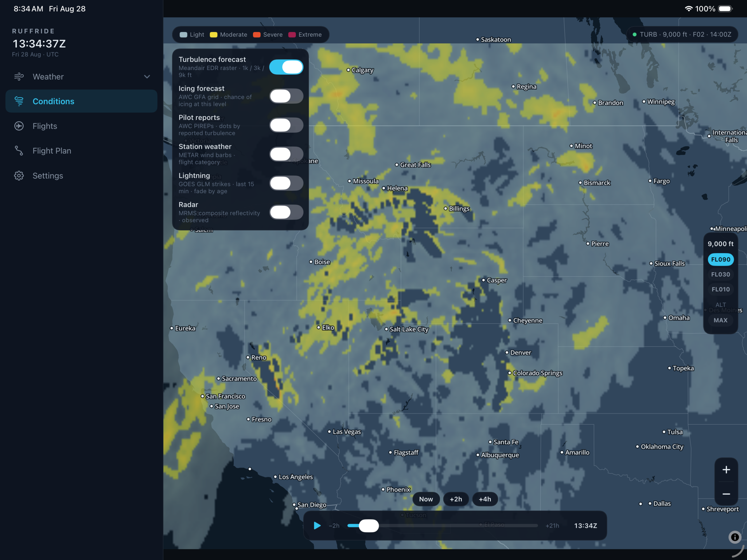This screenshot has height=560, width=747.
Task: Click the Extreme legend color swatch
Action: pos(292,35)
